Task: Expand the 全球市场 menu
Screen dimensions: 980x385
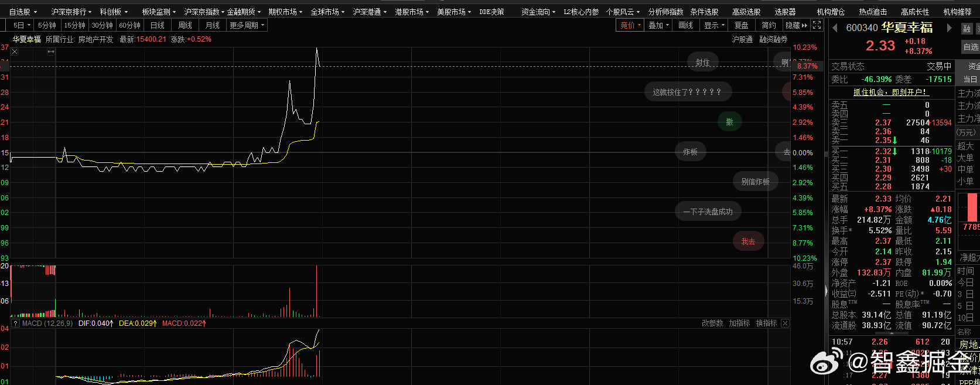Action: tap(327, 12)
